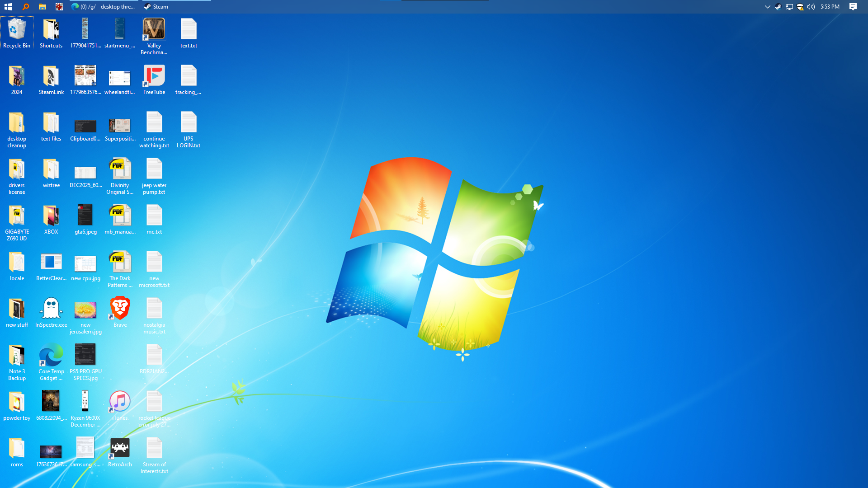Select the rocket league error text file
This screenshot has width=868, height=488.
point(154,409)
